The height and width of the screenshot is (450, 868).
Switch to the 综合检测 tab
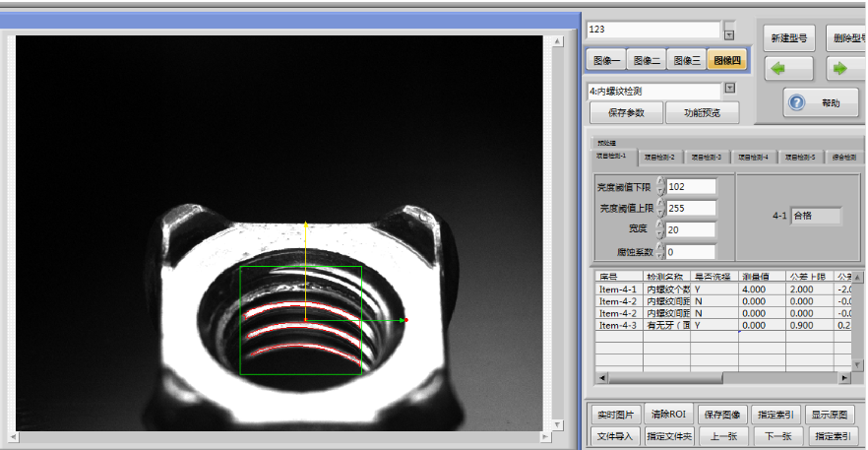tap(843, 157)
